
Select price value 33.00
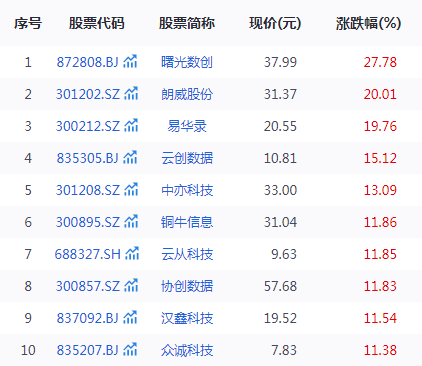coord(280,190)
